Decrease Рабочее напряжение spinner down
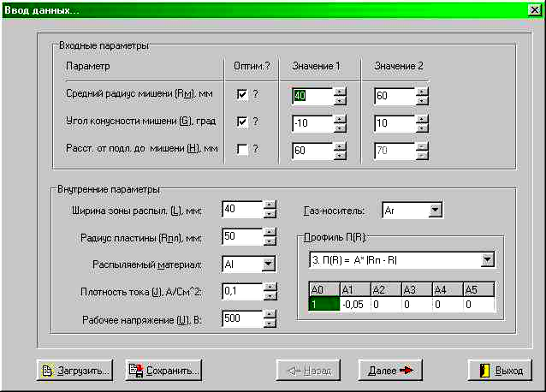 coord(270,324)
